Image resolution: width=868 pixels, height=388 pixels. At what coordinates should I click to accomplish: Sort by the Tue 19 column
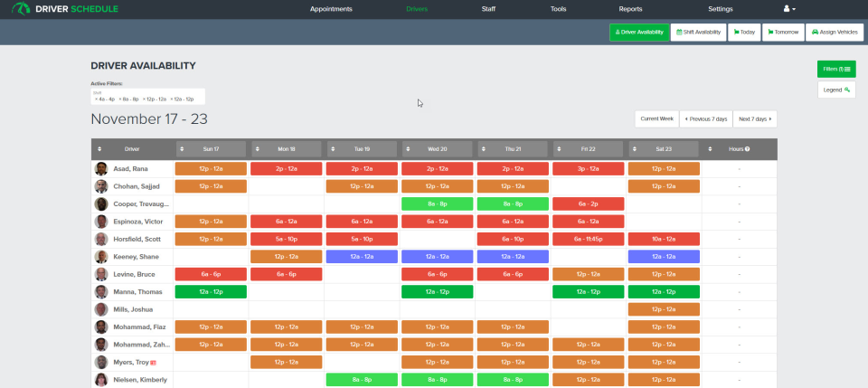(x=362, y=149)
